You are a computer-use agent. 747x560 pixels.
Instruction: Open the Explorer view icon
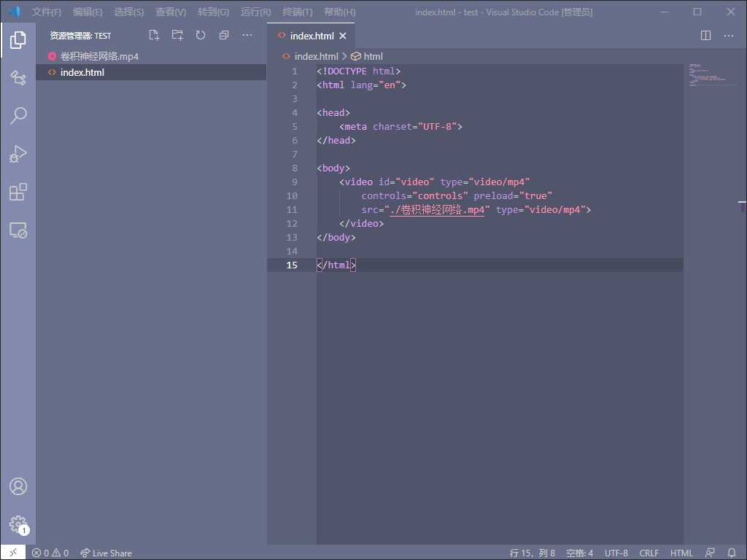click(18, 40)
